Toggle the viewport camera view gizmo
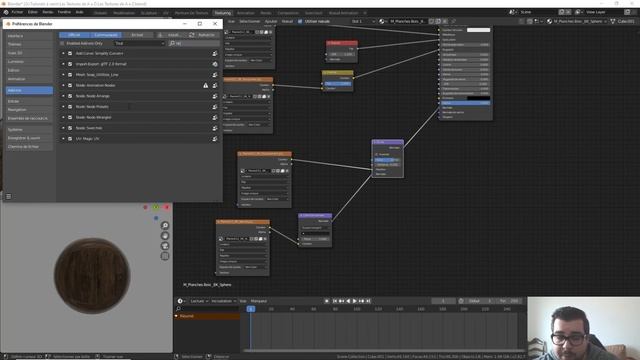 pyautogui.click(x=165, y=246)
